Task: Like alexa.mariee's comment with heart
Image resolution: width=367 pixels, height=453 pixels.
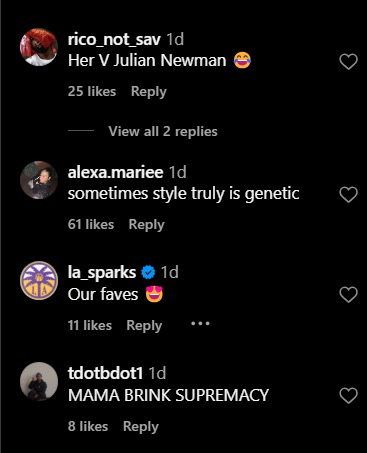Action: 348,195
